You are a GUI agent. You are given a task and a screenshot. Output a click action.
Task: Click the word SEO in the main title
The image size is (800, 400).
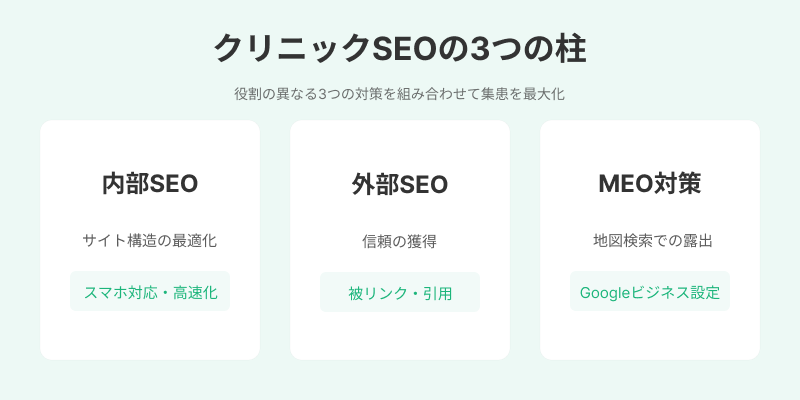[x=401, y=48]
